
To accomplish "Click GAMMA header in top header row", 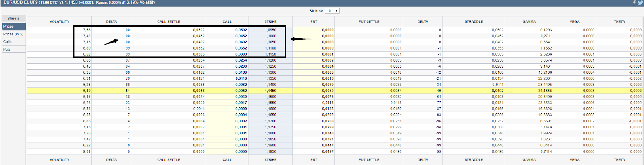I will click(529, 21).
